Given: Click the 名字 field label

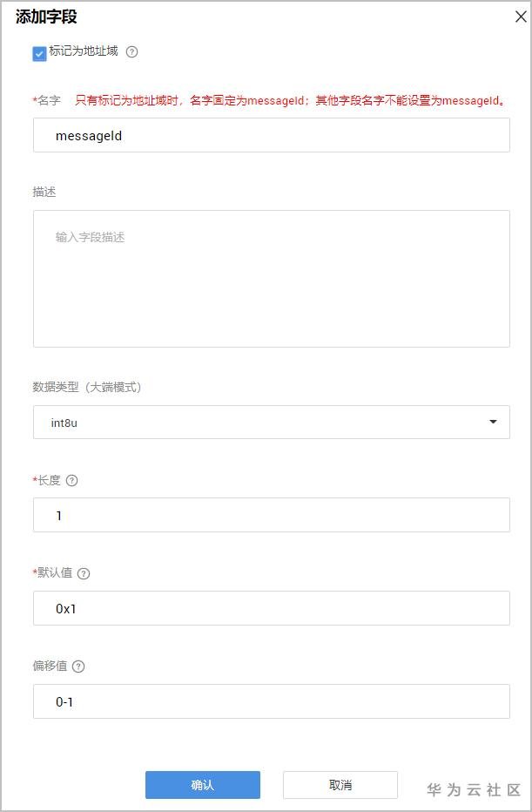Looking at the screenshot, I should tap(49, 100).
